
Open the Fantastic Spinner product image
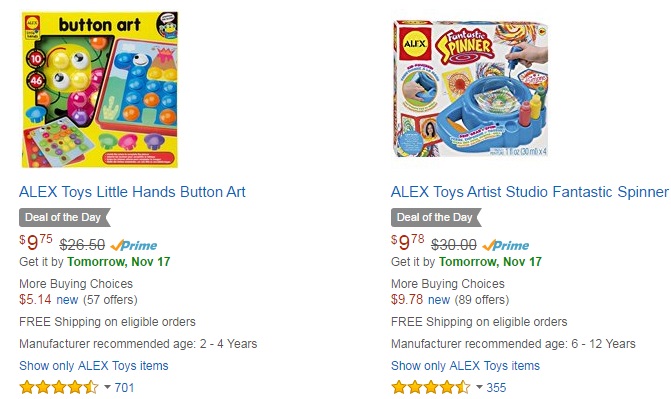click(471, 89)
